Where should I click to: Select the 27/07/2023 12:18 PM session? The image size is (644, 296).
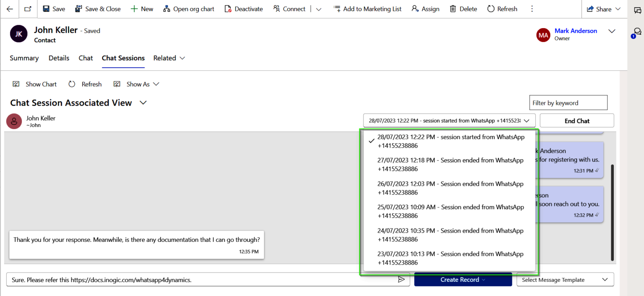pyautogui.click(x=450, y=164)
